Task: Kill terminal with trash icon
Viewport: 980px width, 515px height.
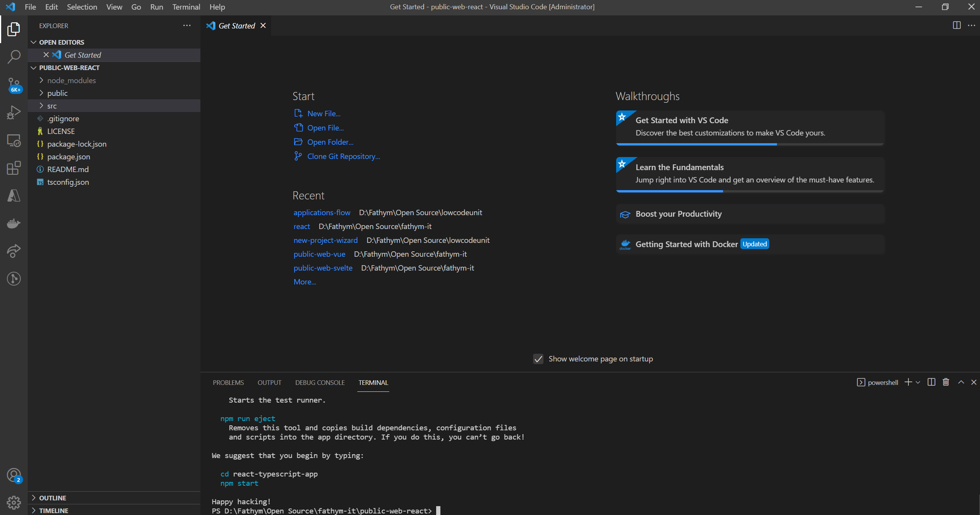Action: pyautogui.click(x=946, y=382)
